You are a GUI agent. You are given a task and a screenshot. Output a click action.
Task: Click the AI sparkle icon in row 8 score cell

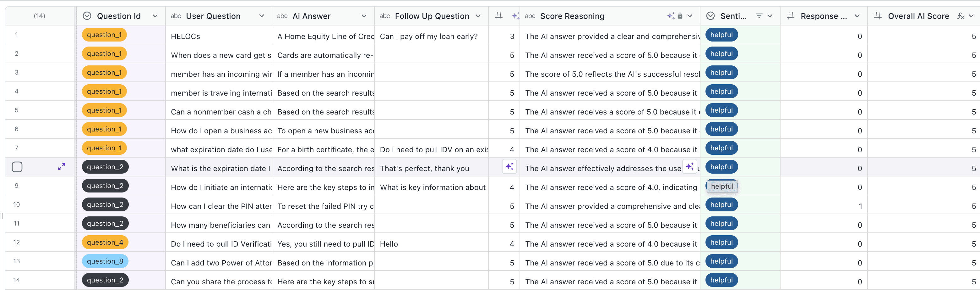[509, 166]
